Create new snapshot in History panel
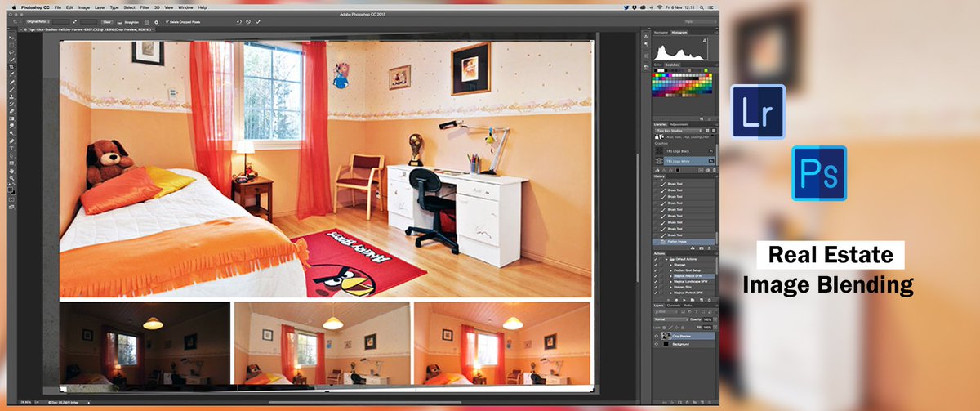This screenshot has height=411, width=980. pos(701,248)
